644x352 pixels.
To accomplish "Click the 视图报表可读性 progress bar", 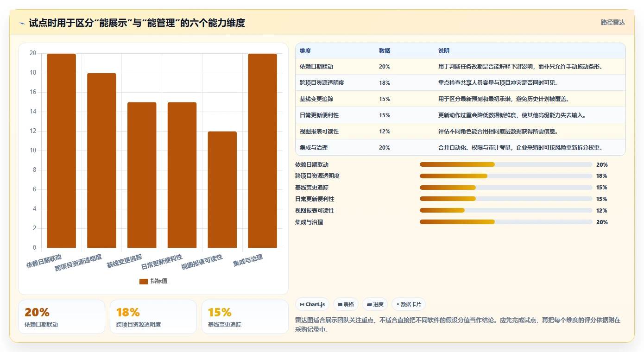I will pos(506,210).
